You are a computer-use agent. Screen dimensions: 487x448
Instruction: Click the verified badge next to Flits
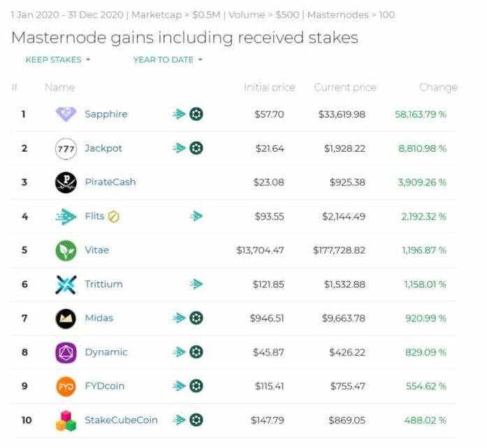(114, 217)
